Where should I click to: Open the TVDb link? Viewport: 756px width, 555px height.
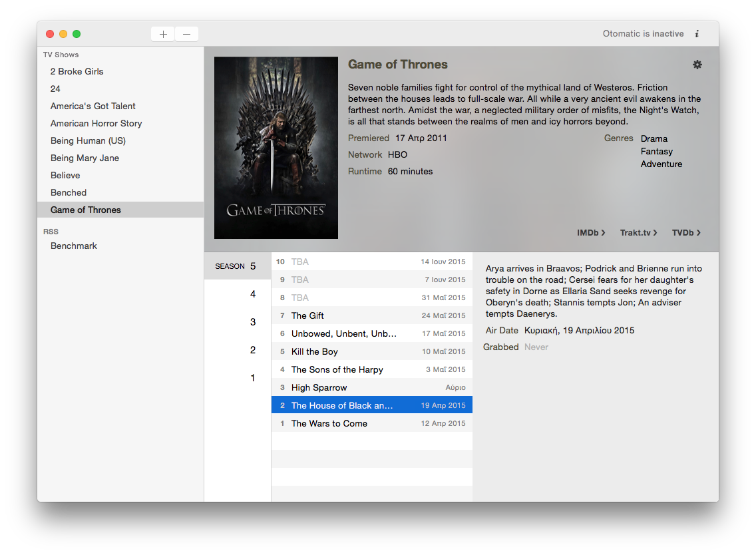[686, 233]
